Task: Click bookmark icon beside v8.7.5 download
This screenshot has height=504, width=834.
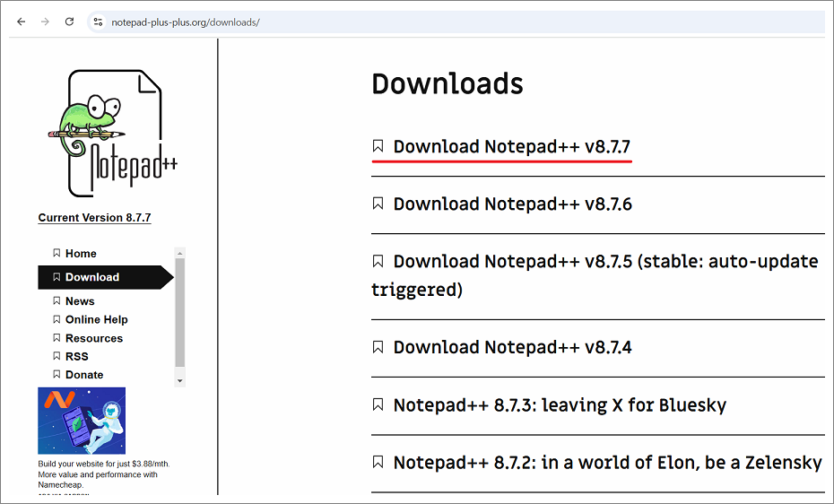Action: [378, 260]
